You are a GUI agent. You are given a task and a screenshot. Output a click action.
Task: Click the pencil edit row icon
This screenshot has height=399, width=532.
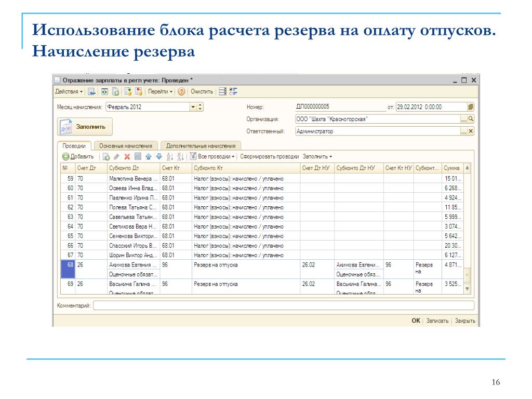(x=116, y=157)
